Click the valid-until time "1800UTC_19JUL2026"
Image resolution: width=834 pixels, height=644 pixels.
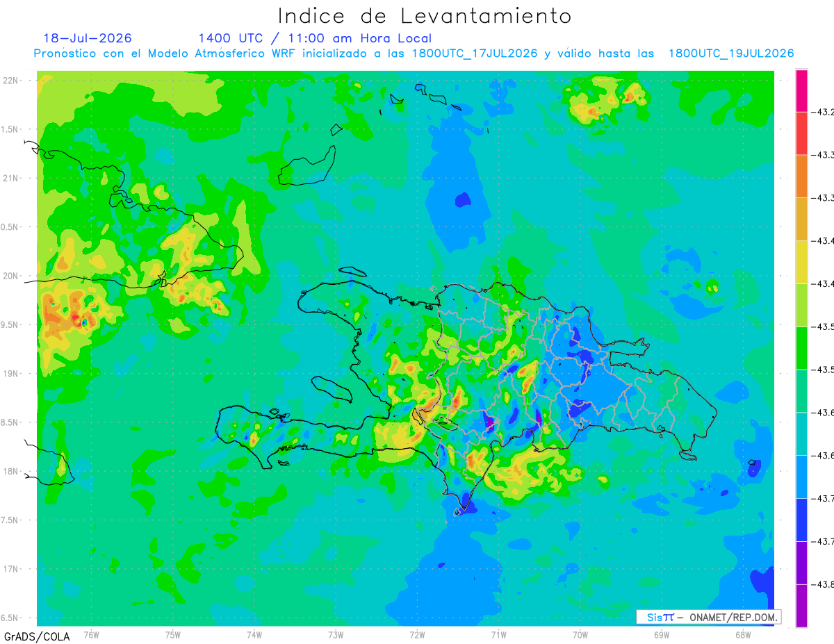(x=731, y=53)
